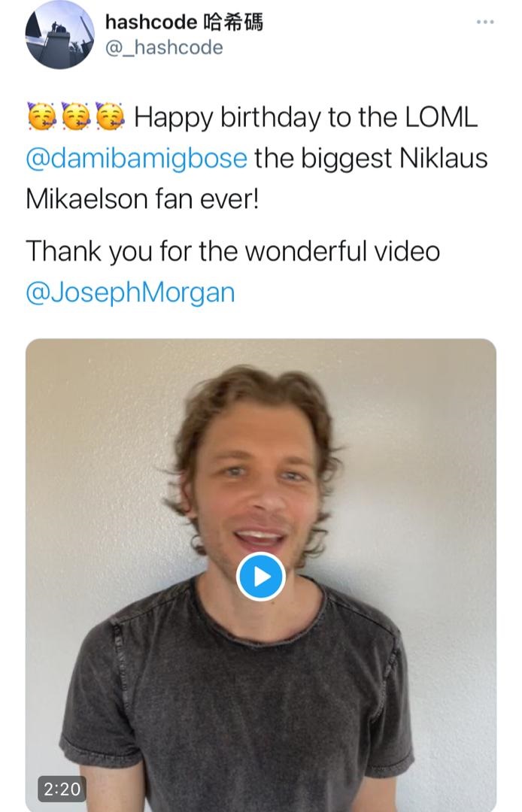The width and height of the screenshot is (522, 812).
Task: Click the third party face emoji
Action: tap(110, 116)
